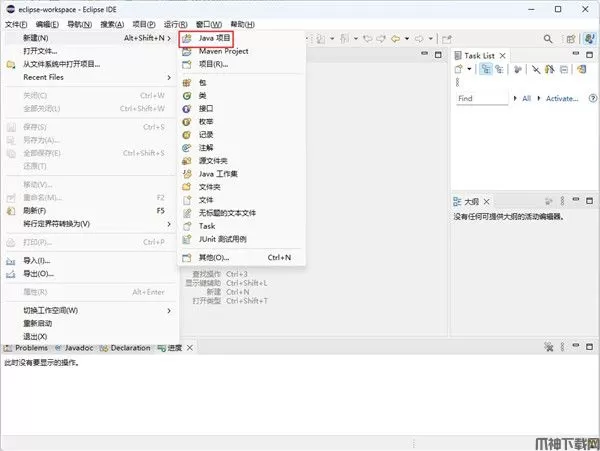Screen dimensions: 600x451
Task: Click the Task icon in the New submenu
Action: [187, 226]
